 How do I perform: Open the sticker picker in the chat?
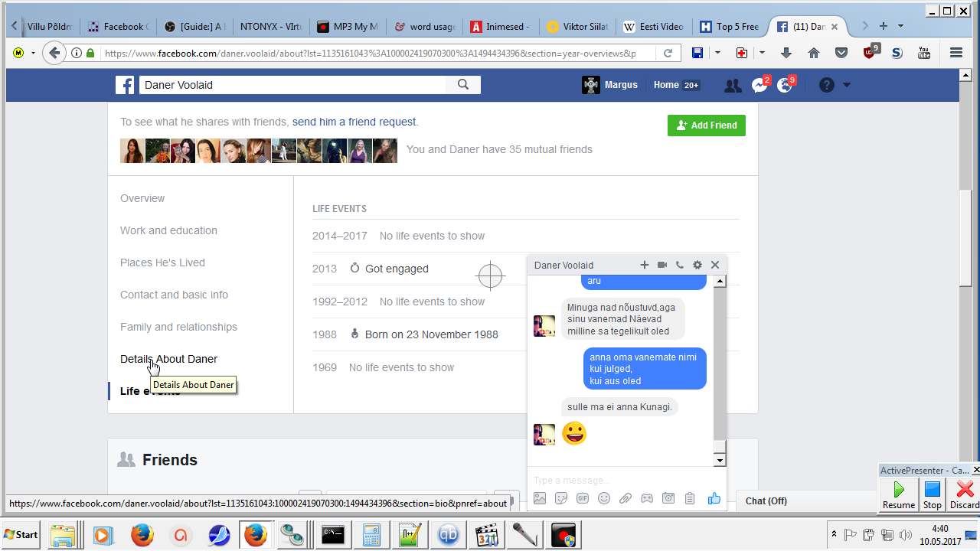pos(561,498)
